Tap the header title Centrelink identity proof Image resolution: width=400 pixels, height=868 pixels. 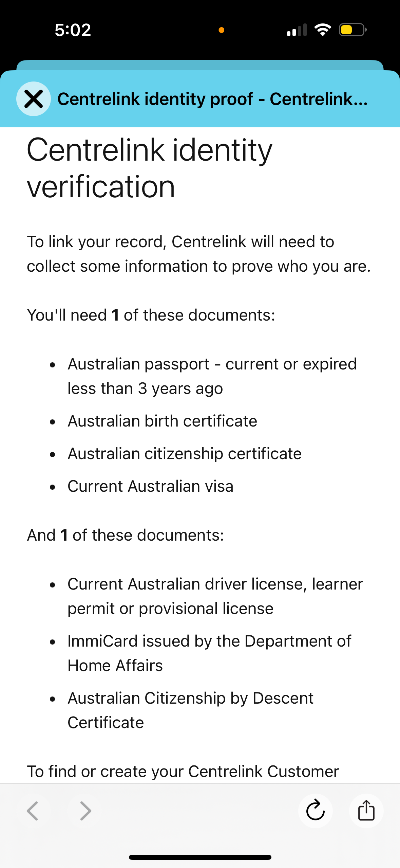tap(213, 99)
